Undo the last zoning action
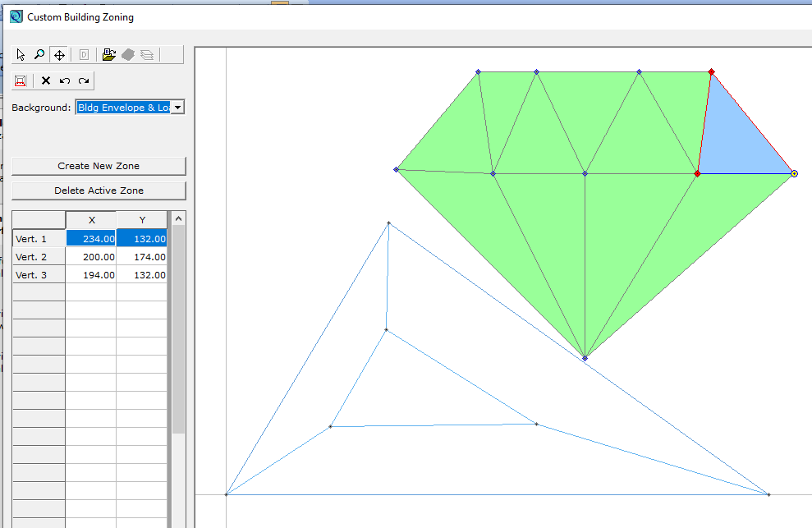812x528 pixels. 65,80
